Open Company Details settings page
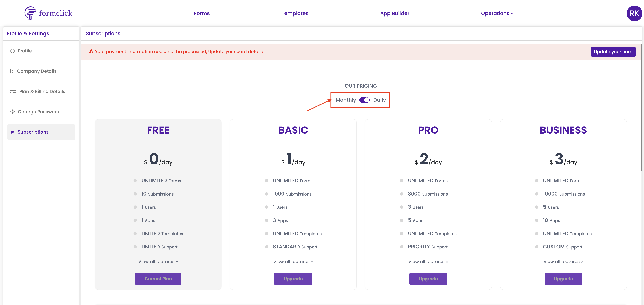The height and width of the screenshot is (305, 644). pos(36,71)
